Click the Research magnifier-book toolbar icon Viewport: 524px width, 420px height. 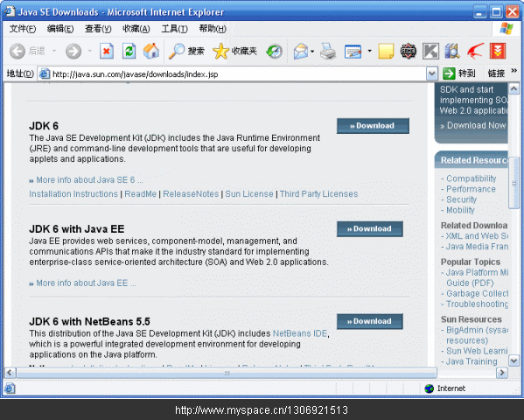tap(452, 51)
